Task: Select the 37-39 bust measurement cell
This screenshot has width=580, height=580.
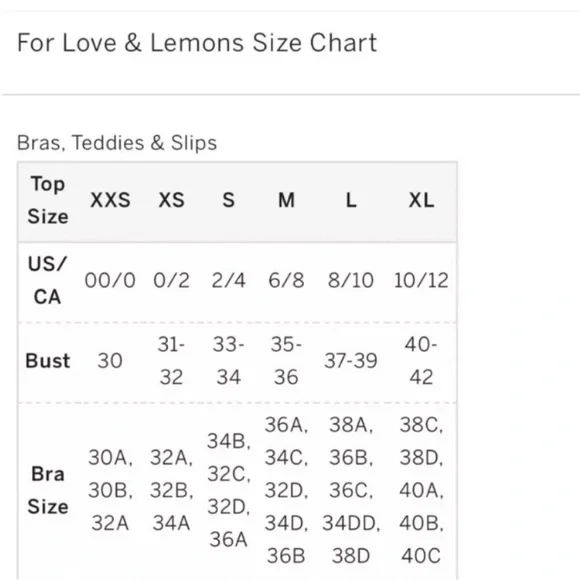Action: pyautogui.click(x=351, y=361)
